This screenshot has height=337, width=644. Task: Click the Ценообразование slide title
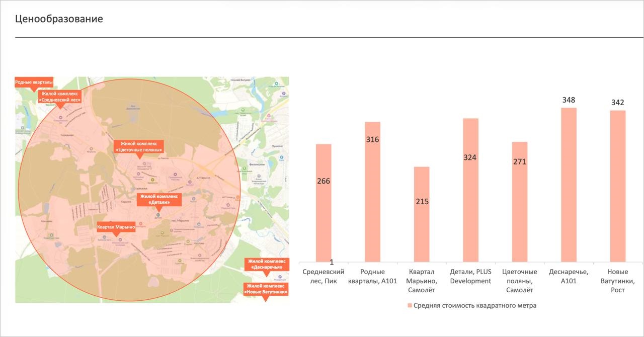(x=59, y=19)
